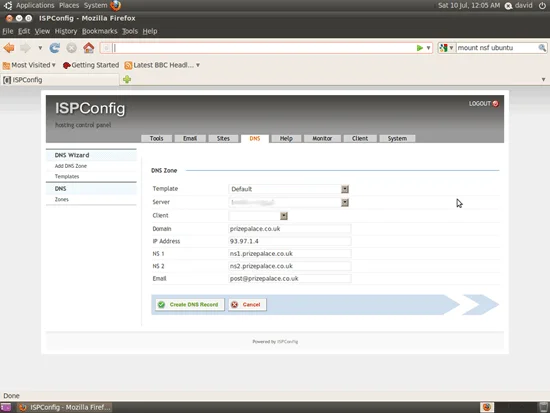Screen dimensions: 550x413
Task: Open the trash icon in bottom panel
Action: click(543, 407)
